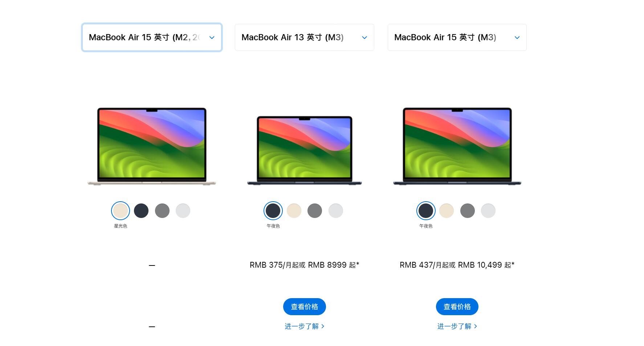Click the midnight 13-inch M3 laptop image
Viewport: 644px width, 346px height.
tap(304, 151)
